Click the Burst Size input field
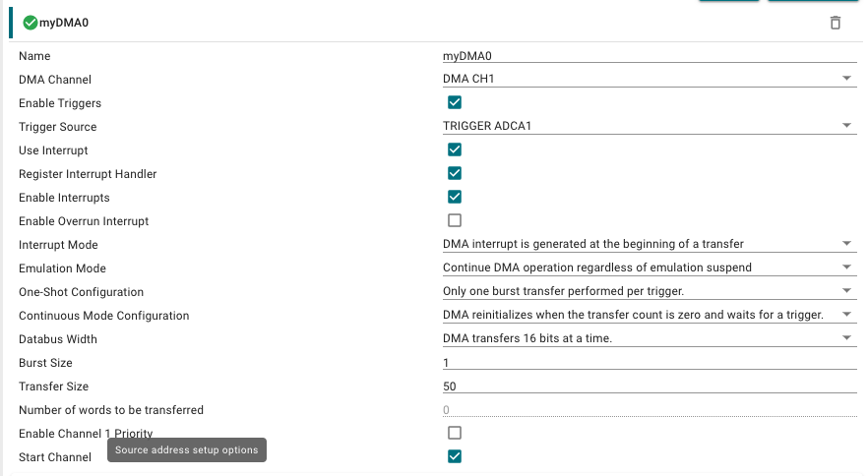This screenshot has height=476, width=868. pos(649,363)
